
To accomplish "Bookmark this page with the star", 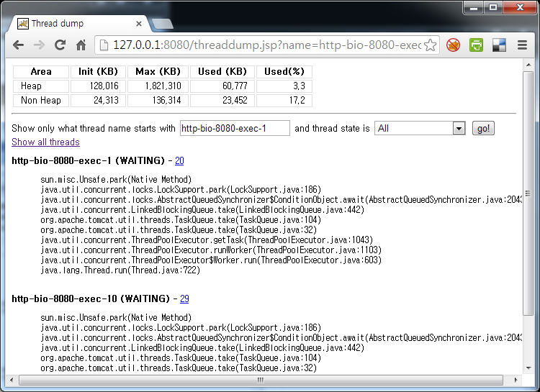I will point(430,45).
